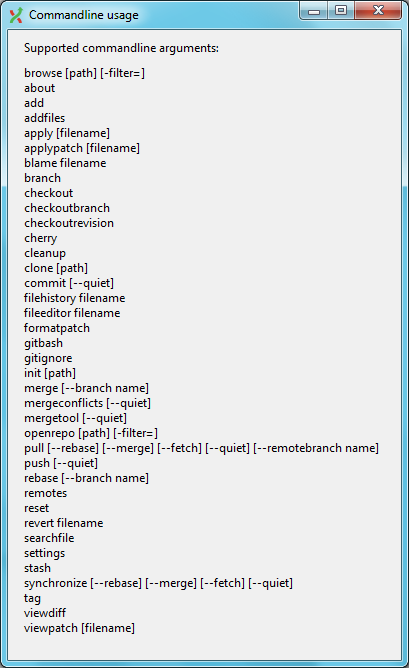Click the Git Extensions icon in title bar
The height and width of the screenshot is (668, 409).
pyautogui.click(x=16, y=15)
